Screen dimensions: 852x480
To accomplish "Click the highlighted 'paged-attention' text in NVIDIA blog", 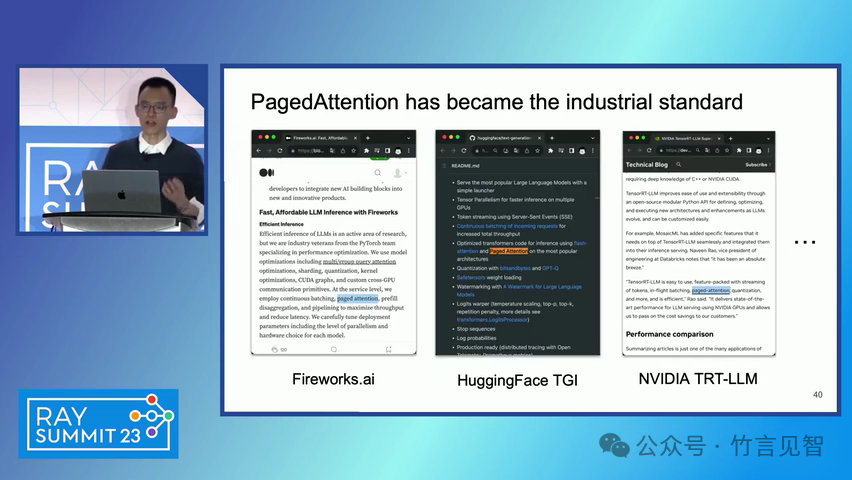I will (711, 291).
